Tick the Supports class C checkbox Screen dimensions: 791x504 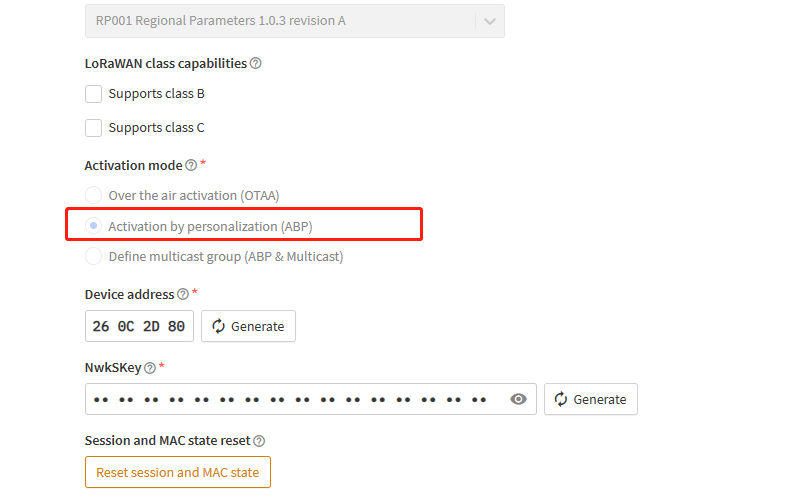[x=94, y=128]
